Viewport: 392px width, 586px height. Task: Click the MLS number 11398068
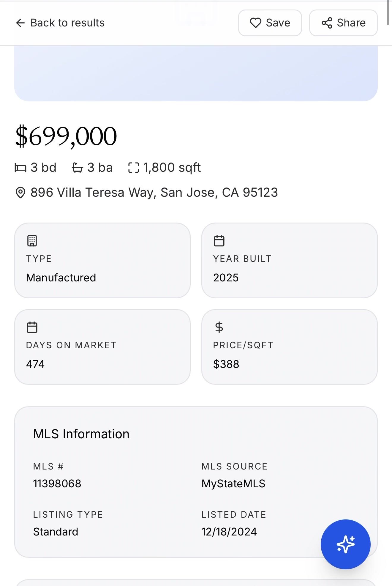click(x=57, y=483)
